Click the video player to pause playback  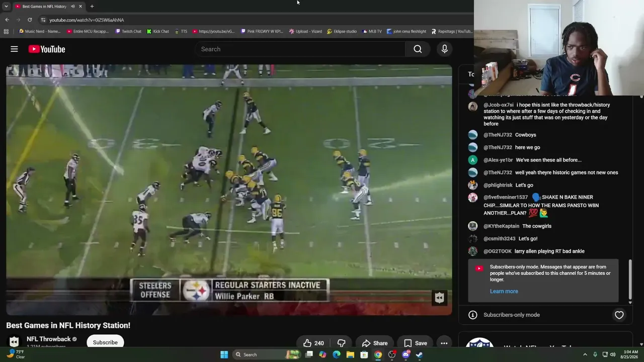coord(229,190)
